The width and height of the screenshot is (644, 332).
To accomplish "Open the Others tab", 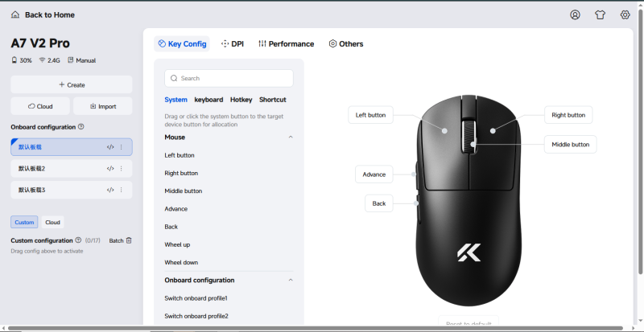I will point(346,44).
